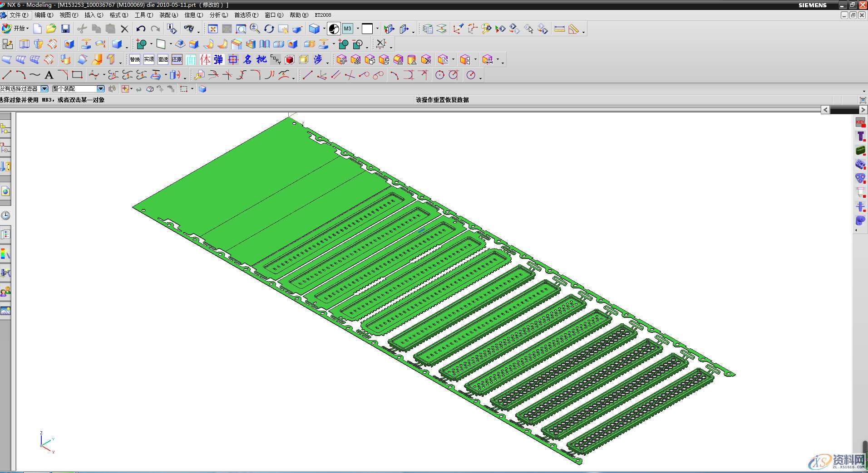Viewport: 868px width, 473px height.
Task: Click the Measure Distance ruler icon
Action: pyautogui.click(x=559, y=29)
